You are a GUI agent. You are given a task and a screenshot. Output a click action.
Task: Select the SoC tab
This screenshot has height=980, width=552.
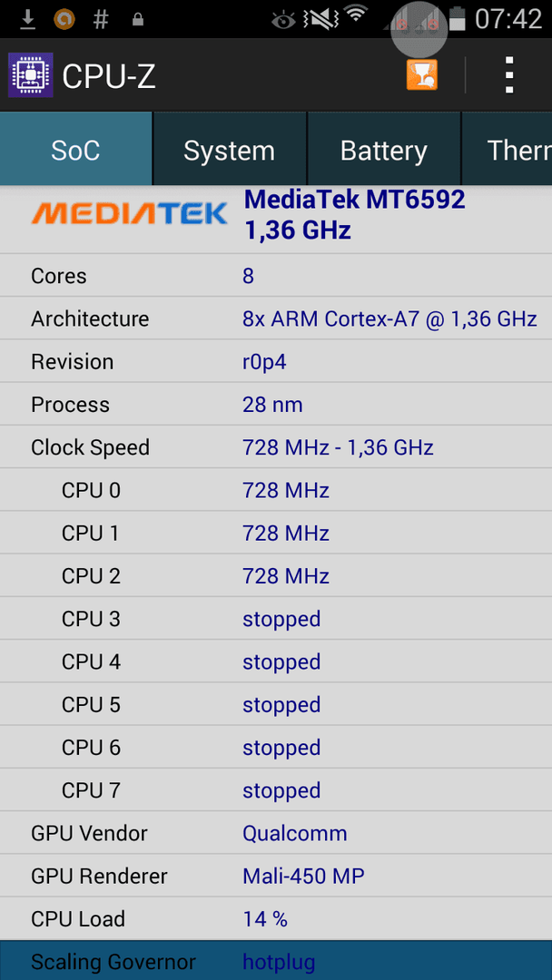(x=75, y=150)
